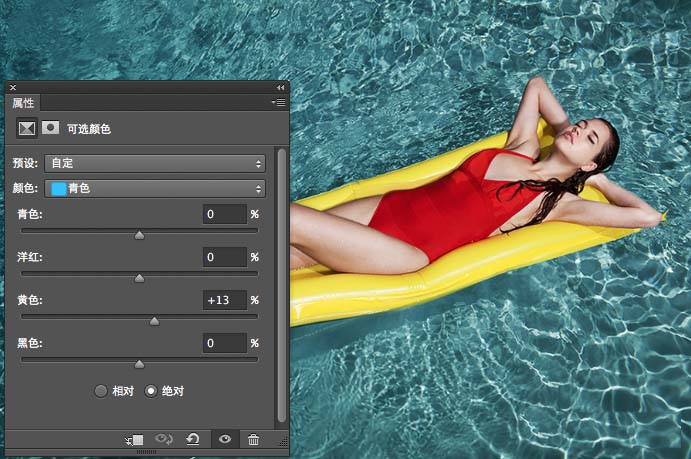Click the selective color adjustment icon
The height and width of the screenshot is (459, 691).
coord(27,128)
